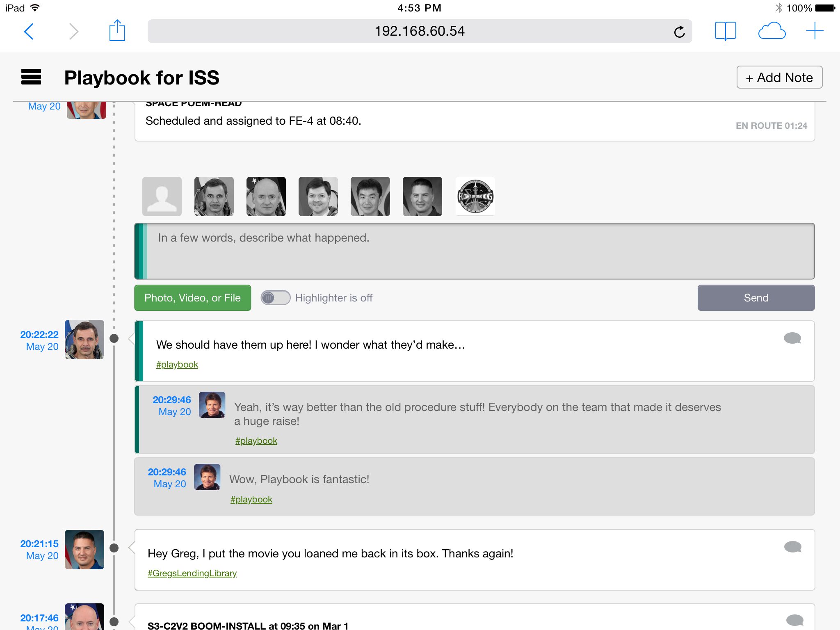Tap Safari's forward arrow

(73, 31)
